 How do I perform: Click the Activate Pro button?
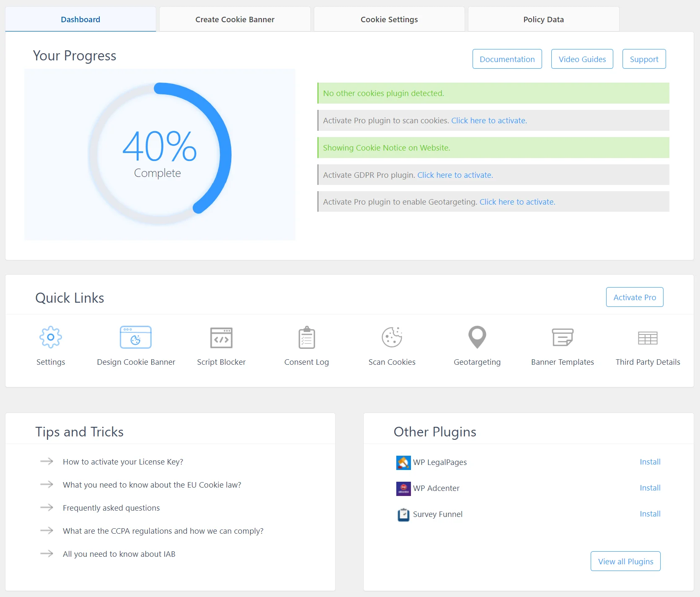pos(634,297)
